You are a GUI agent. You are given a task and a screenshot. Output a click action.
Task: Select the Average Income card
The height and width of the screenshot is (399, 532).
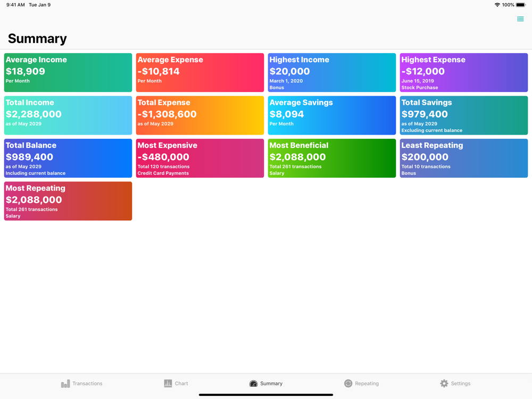(68, 72)
